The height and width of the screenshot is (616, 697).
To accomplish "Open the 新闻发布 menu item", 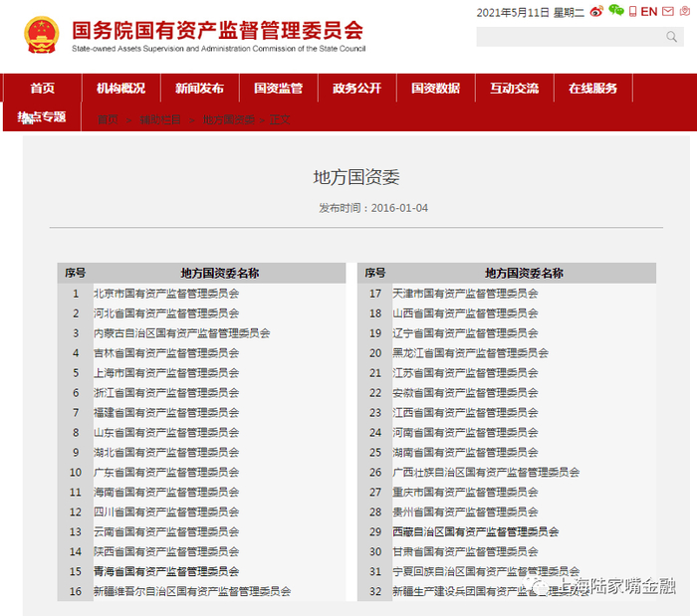I will [x=199, y=88].
